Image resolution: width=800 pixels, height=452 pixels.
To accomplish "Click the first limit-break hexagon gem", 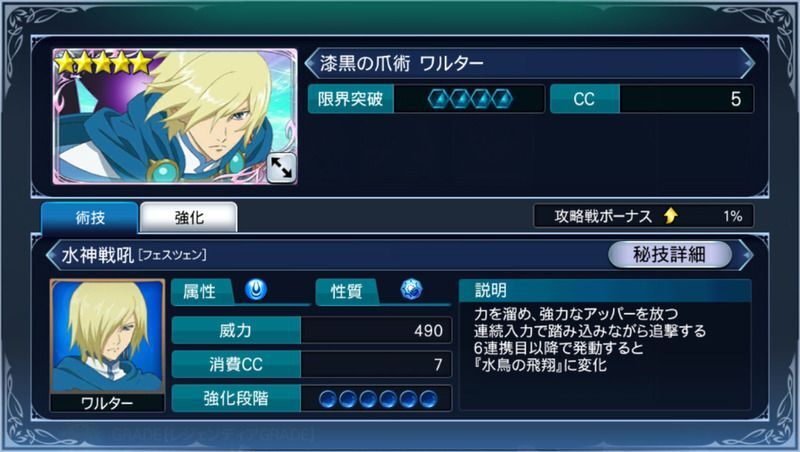I will pyautogui.click(x=438, y=98).
